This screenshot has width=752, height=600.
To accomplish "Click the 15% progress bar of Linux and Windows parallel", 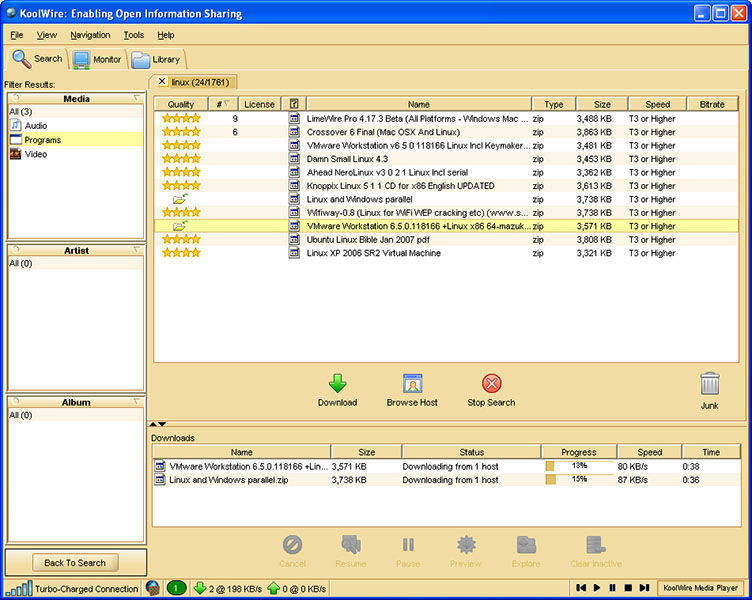I will (x=579, y=480).
